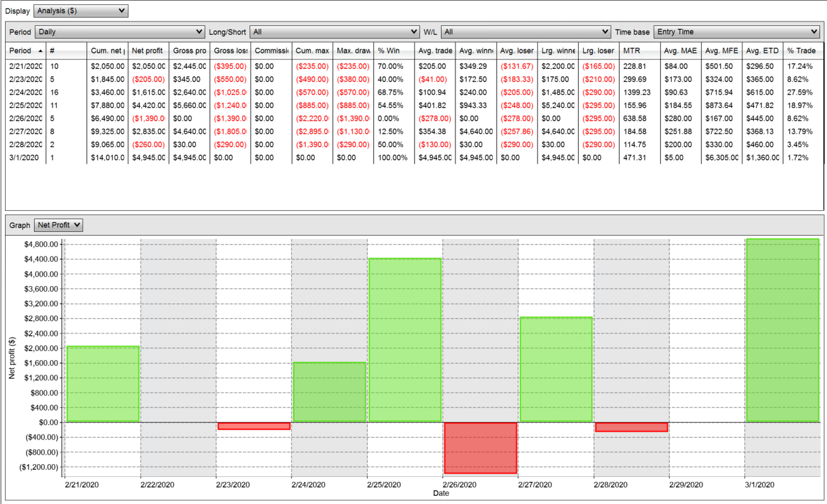Click the $5,240.00 largest winner cell
827x504 pixels.
(558, 105)
